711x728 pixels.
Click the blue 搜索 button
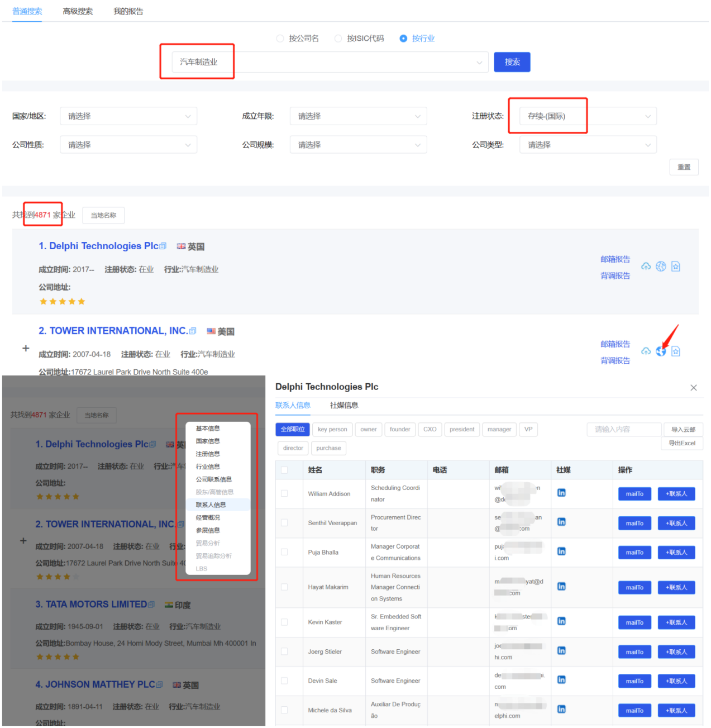point(512,62)
